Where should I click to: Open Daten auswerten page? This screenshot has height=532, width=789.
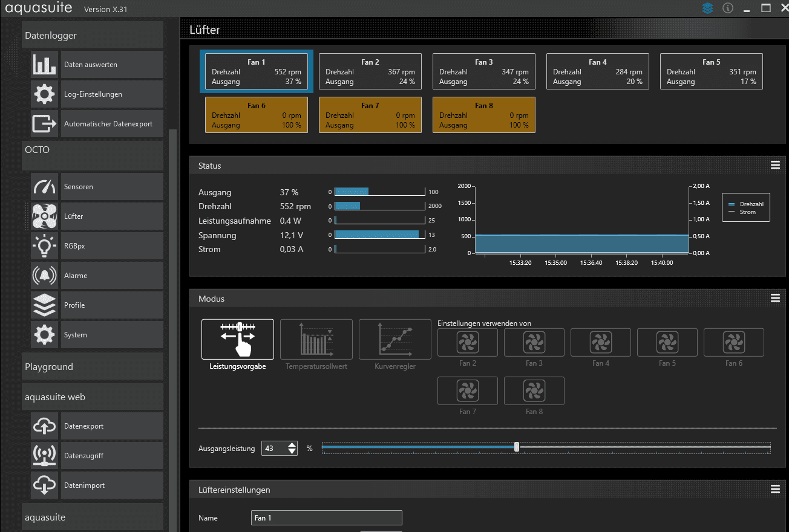pyautogui.click(x=112, y=65)
